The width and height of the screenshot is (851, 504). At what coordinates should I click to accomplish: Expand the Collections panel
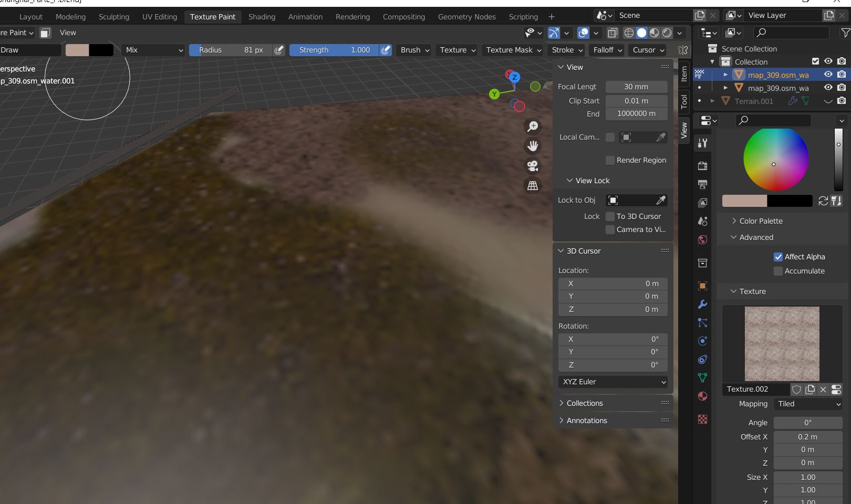tap(585, 403)
